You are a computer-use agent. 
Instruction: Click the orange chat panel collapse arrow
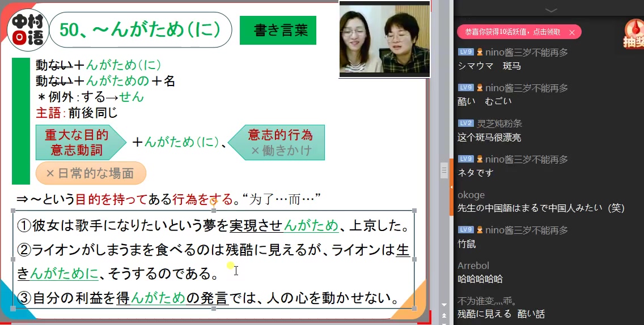pyautogui.click(x=451, y=187)
